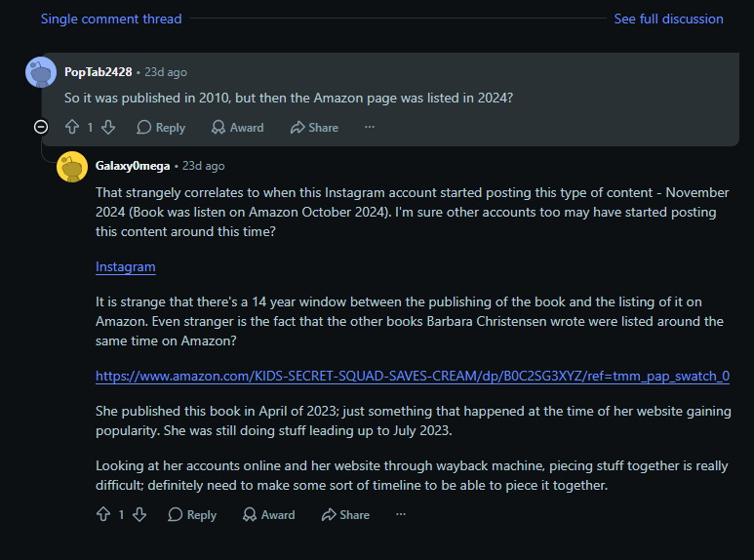The image size is (754, 560).
Task: Open Galaxy0mega's yellow avatar profile
Action: tap(72, 167)
